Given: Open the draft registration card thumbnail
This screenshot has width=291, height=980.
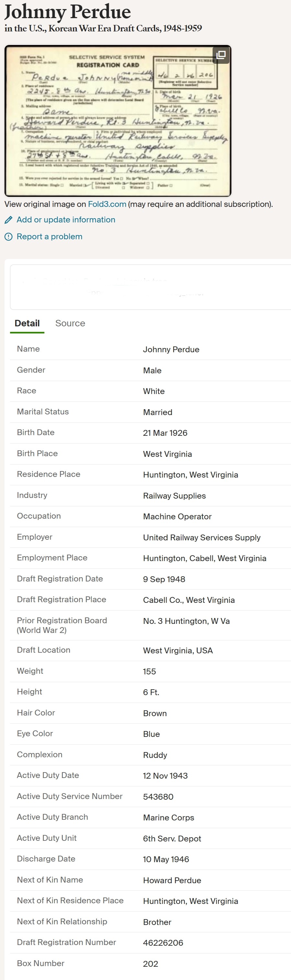Looking at the screenshot, I should (118, 120).
